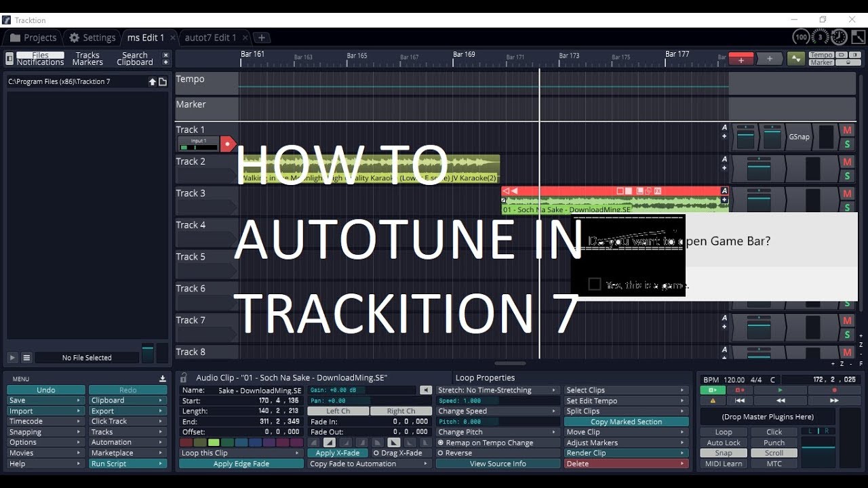
Task: Click the Rewind transport button
Action: pos(780,401)
